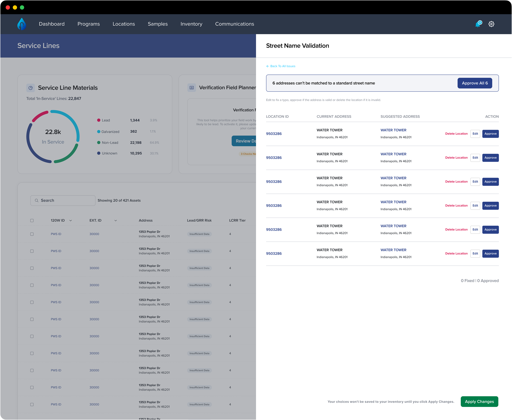
Task: Click the Review button in Verification Field Planner
Action: [x=244, y=141]
